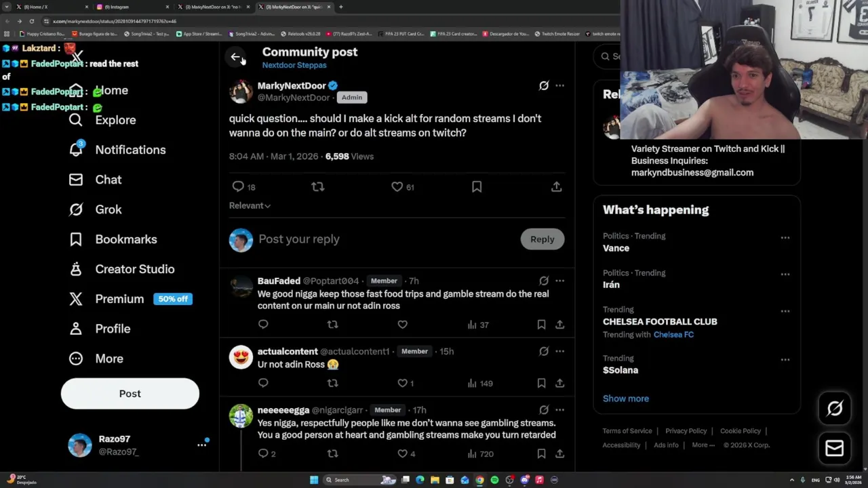The width and height of the screenshot is (868, 488).
Task: Switch to the Instagram browser tab
Action: click(132, 7)
